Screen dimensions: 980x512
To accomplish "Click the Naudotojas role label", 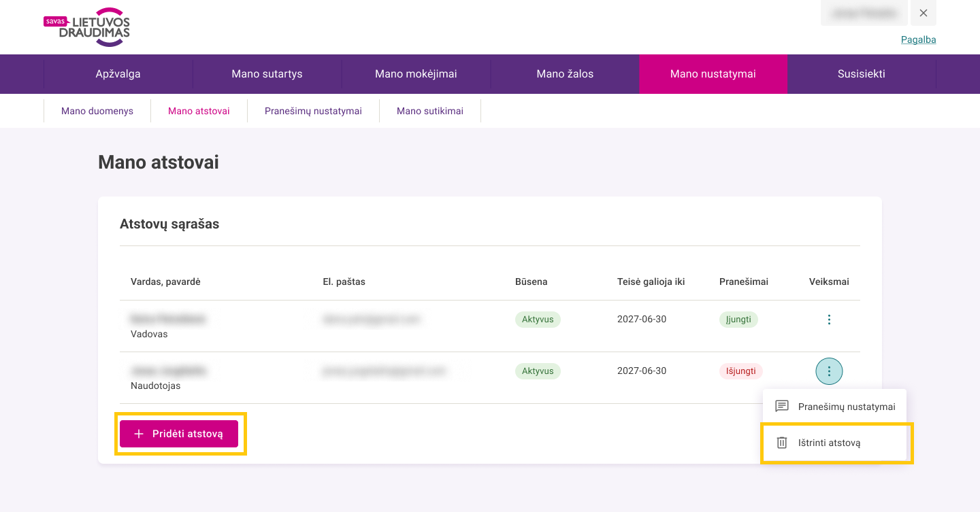I will point(156,386).
